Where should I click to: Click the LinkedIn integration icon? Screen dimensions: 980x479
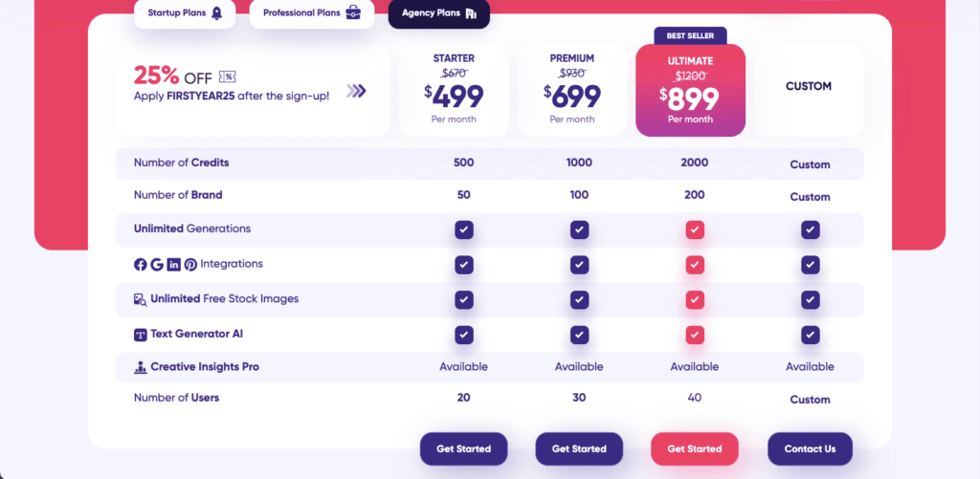click(x=174, y=265)
